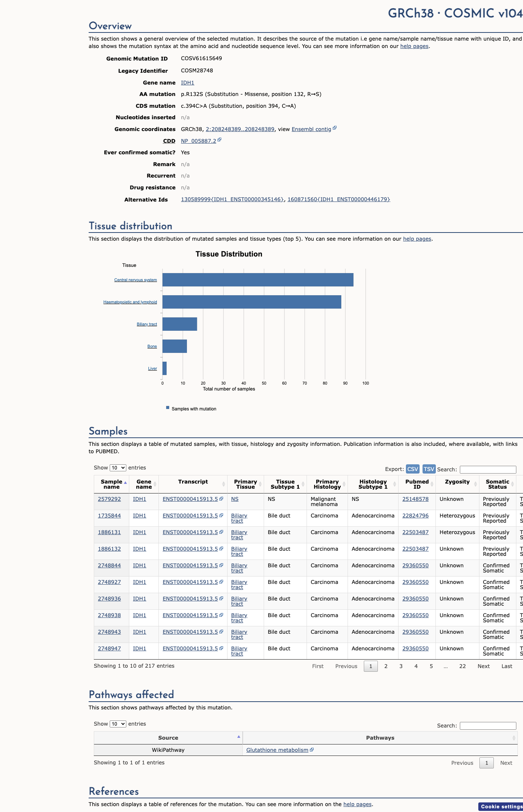
Task: Click external link icon in sample 1735844 transcript
Action: 221,515
